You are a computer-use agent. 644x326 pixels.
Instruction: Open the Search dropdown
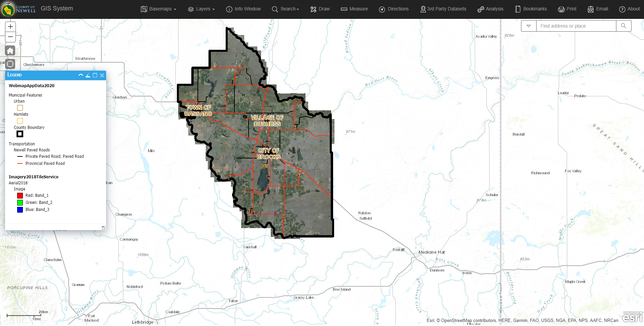(285, 9)
